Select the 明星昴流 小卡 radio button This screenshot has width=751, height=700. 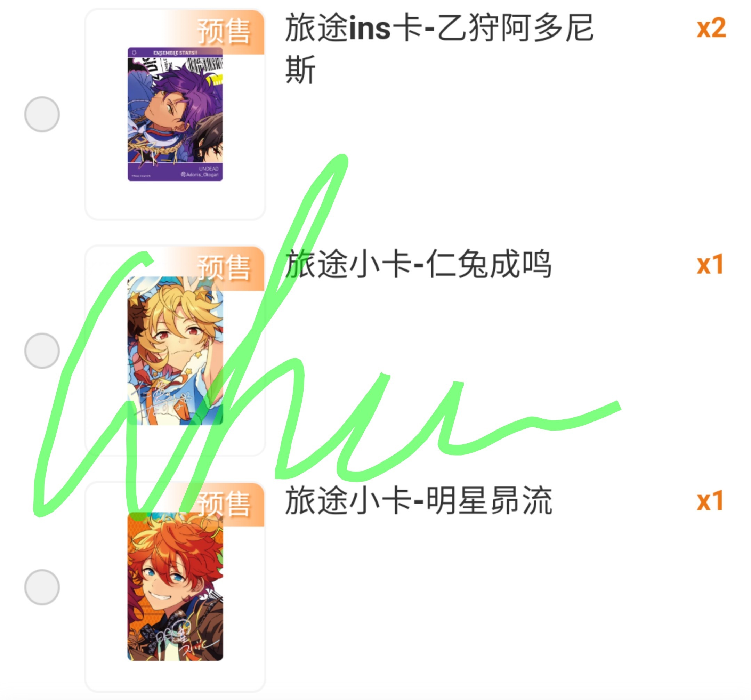[42, 587]
